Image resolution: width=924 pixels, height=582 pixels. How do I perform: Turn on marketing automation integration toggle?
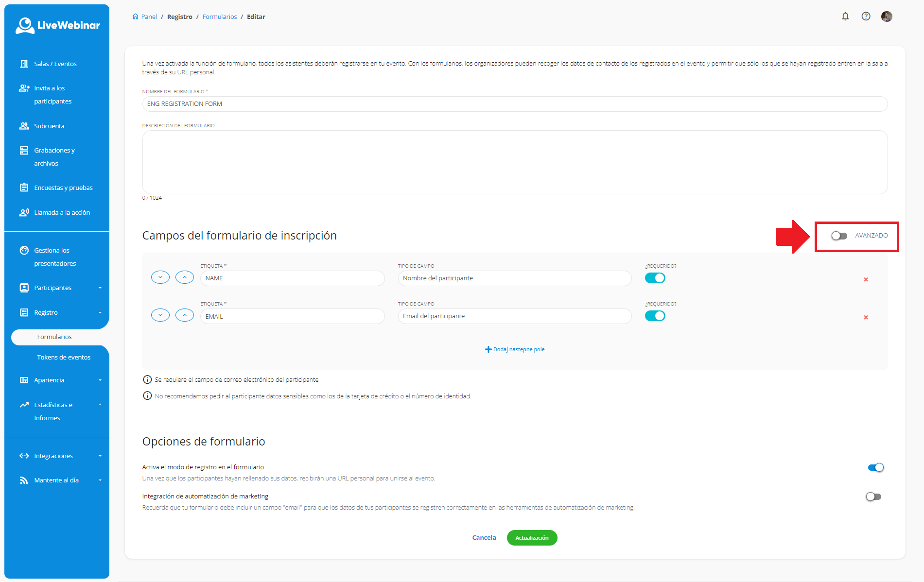click(x=873, y=496)
